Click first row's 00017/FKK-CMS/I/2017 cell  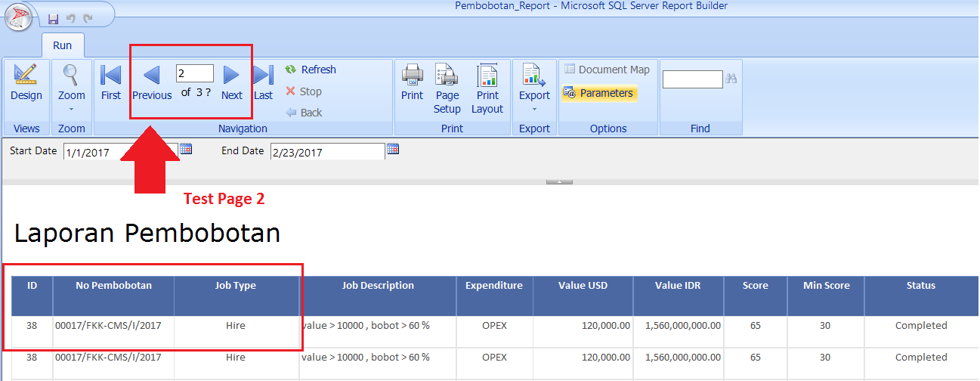[114, 332]
